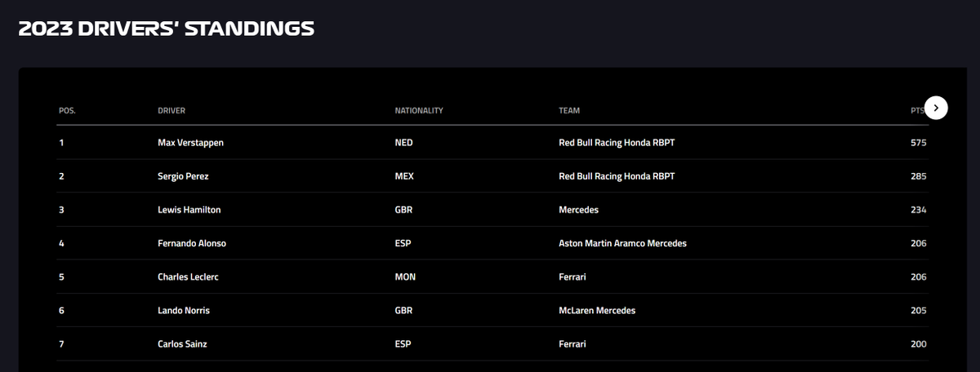Click the NATIONALITY column header
The image size is (980, 372).
pyautogui.click(x=419, y=111)
